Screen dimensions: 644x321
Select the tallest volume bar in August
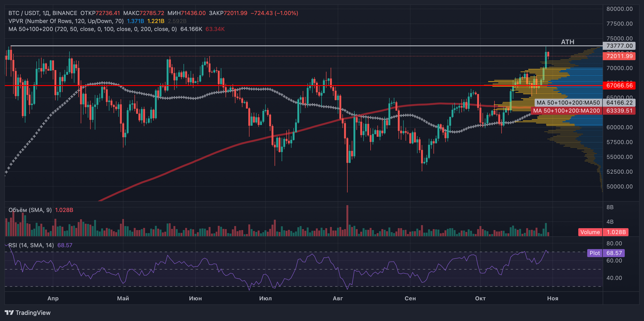(x=347, y=221)
